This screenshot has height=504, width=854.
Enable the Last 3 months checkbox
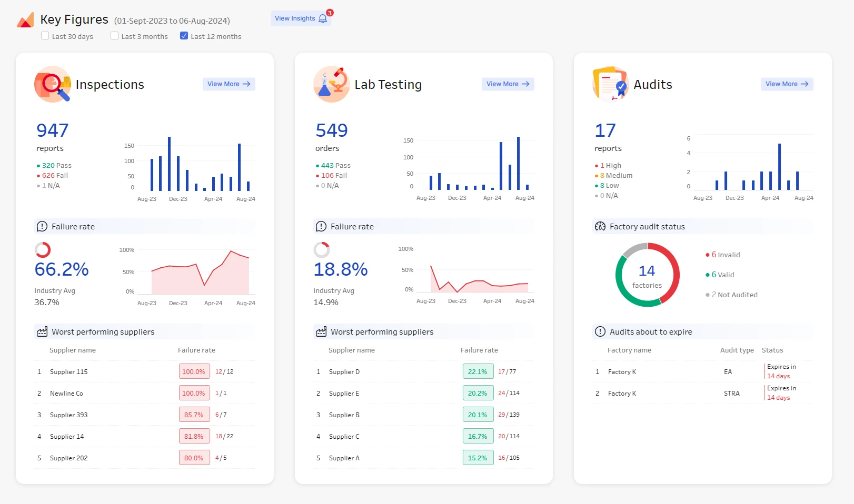point(115,36)
